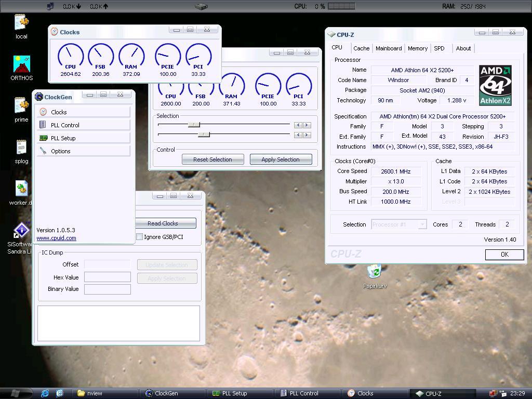
Task: Switch to the Cache tab in CPU-Z
Action: point(362,48)
